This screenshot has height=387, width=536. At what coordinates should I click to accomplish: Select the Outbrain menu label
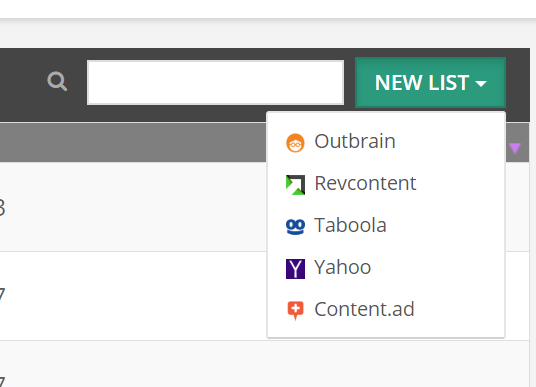click(x=355, y=141)
